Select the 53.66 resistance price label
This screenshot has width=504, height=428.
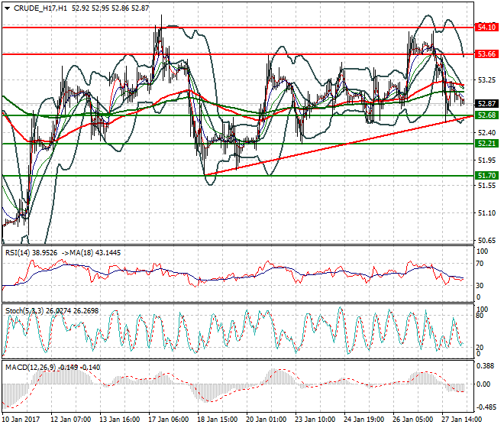click(x=486, y=54)
